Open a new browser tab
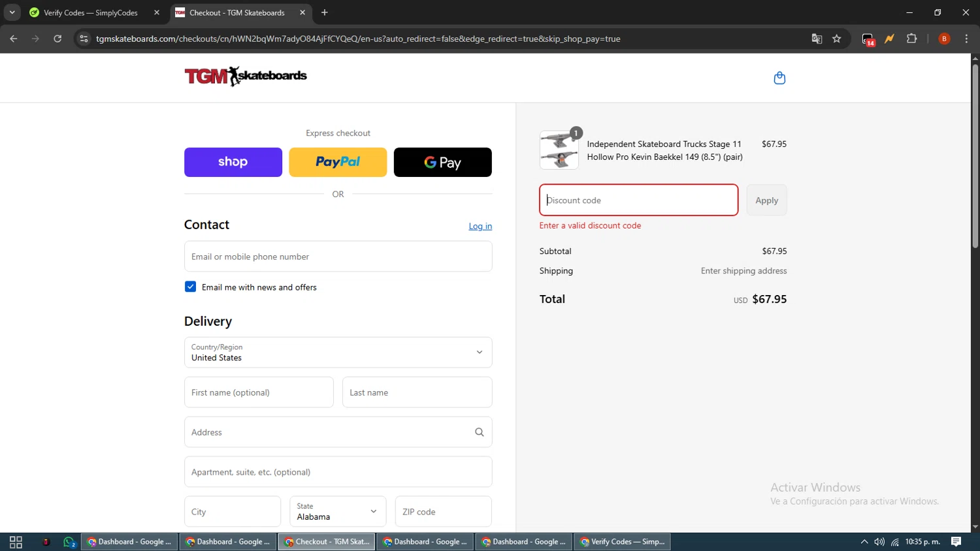Image resolution: width=980 pixels, height=551 pixels. pyautogui.click(x=325, y=12)
